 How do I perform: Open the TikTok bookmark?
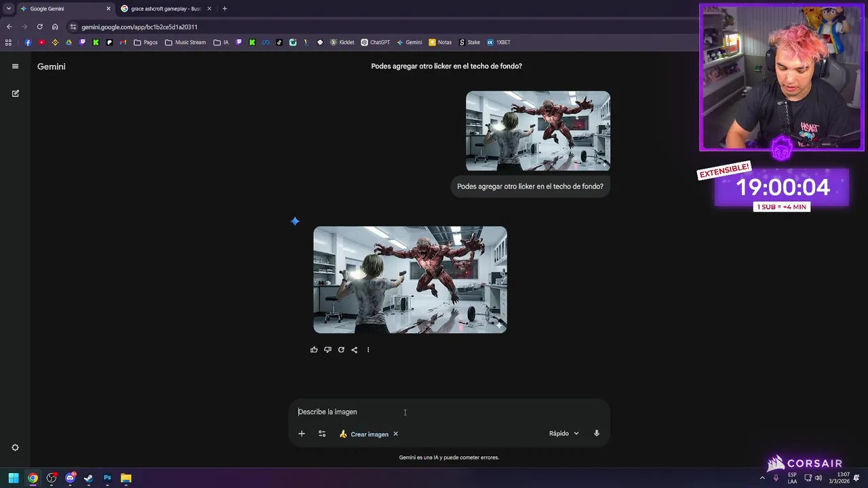[x=279, y=42]
